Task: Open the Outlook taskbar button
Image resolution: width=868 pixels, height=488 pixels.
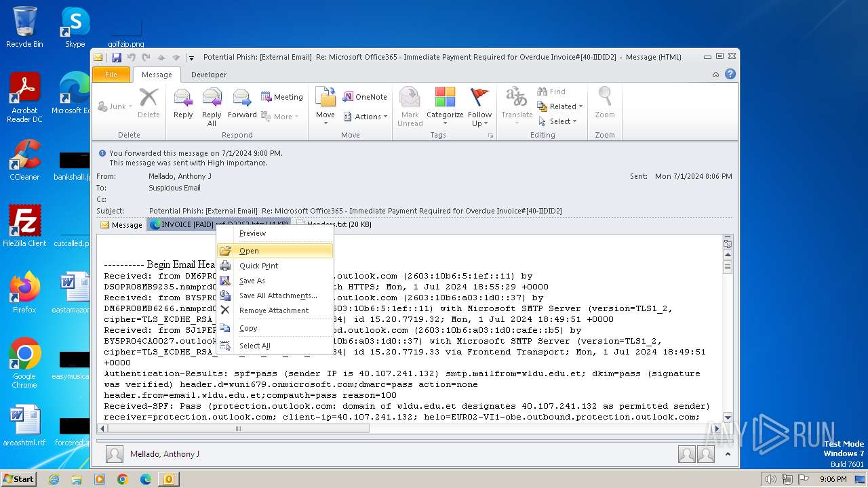Action: [168, 479]
